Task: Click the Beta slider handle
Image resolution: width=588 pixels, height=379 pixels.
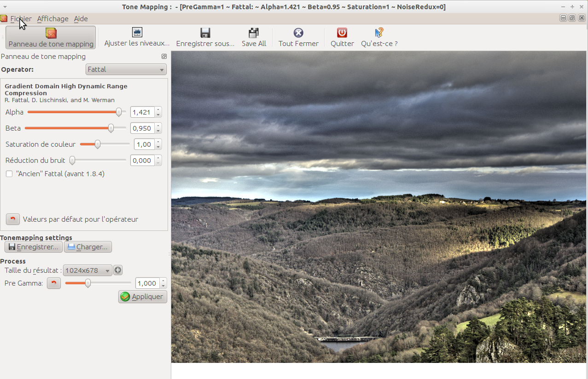Action: tap(111, 128)
